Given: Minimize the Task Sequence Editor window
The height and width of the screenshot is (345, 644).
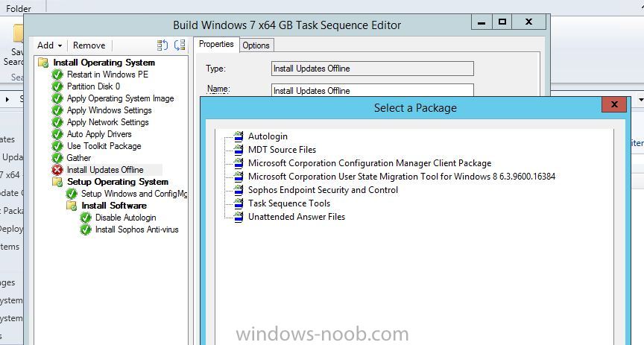Looking at the screenshot, I should [482, 22].
